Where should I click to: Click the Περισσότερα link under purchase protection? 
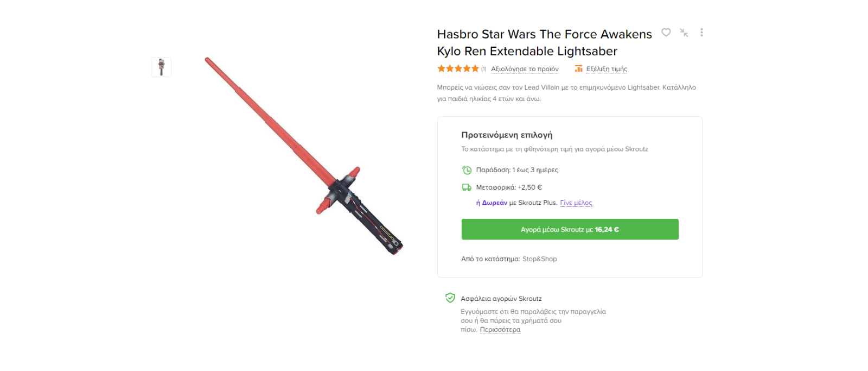[x=500, y=330]
